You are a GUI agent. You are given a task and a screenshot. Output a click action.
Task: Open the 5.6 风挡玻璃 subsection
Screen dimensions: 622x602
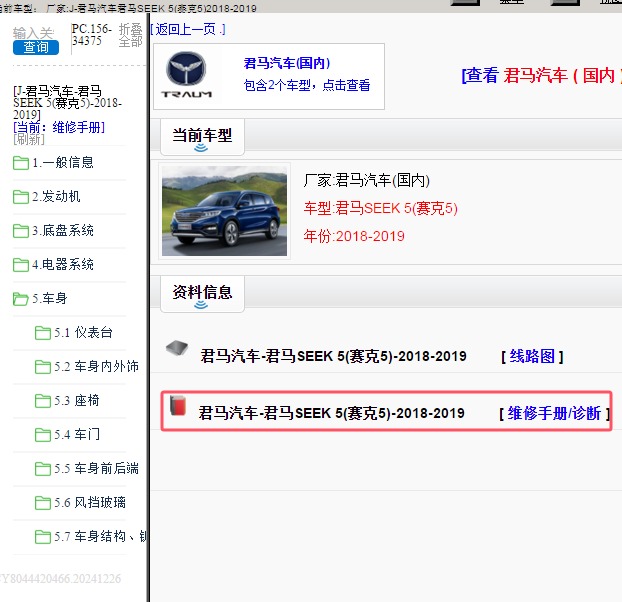tap(90, 503)
